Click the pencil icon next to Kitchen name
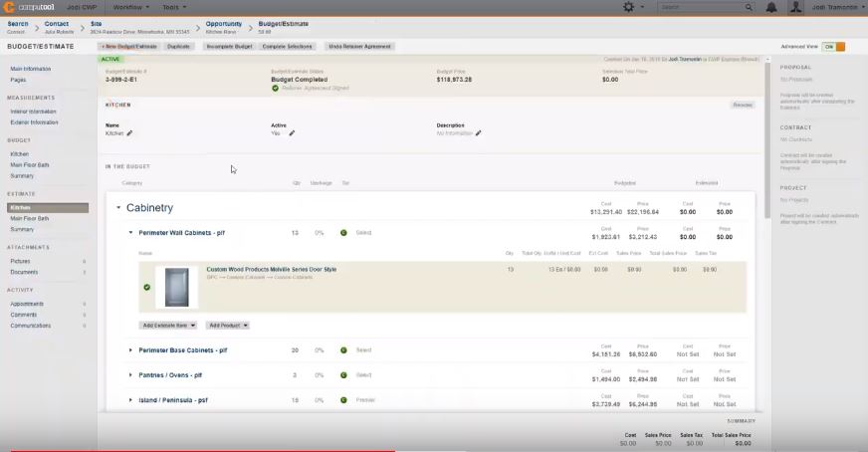Screen dimensions: 868x452 point(129,133)
